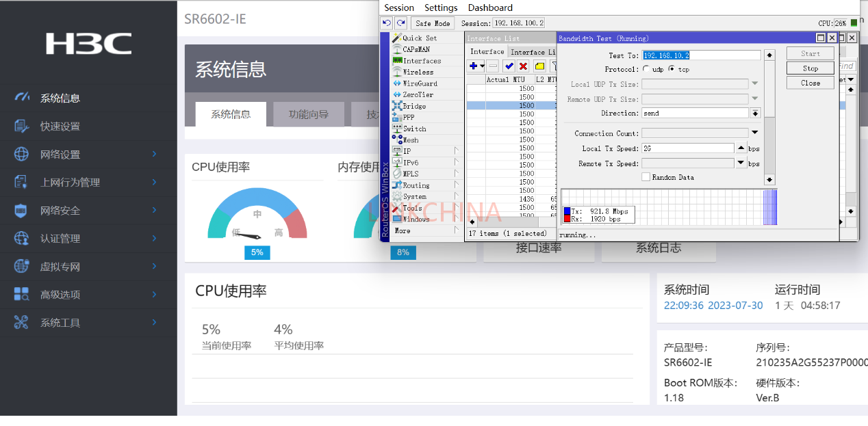
Task: Expand the MPLS submenu in WinBox
Action: (x=457, y=174)
